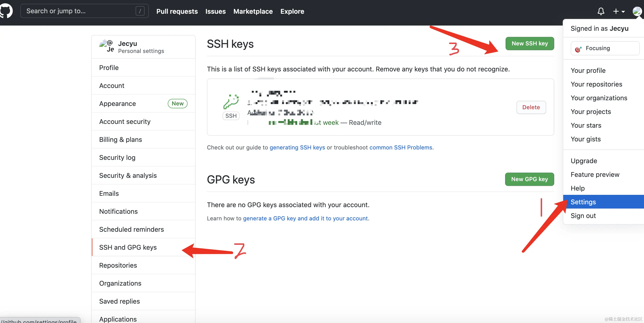The height and width of the screenshot is (323, 644).
Task: Expand the plus create-new dropdown
Action: point(619,11)
